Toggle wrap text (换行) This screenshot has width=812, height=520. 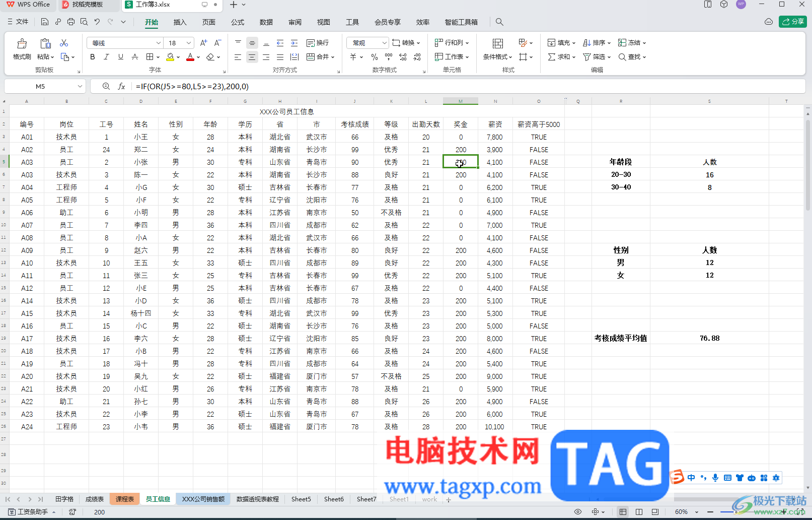tap(318, 43)
